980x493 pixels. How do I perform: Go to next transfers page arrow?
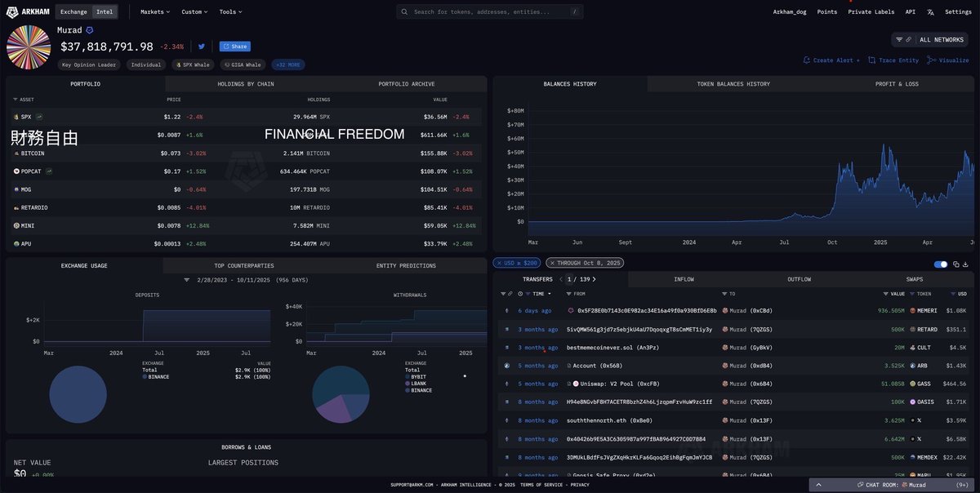tap(595, 279)
